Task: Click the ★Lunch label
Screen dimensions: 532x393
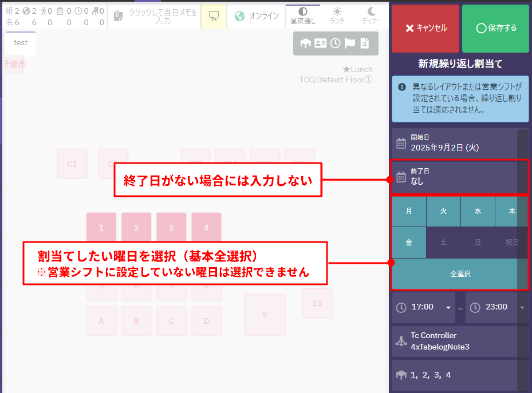Action: click(357, 69)
